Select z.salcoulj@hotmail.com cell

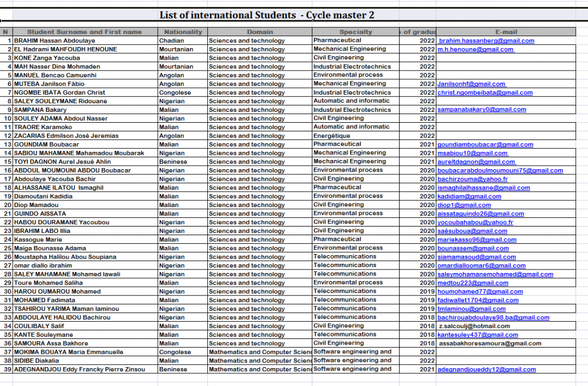[506, 326]
